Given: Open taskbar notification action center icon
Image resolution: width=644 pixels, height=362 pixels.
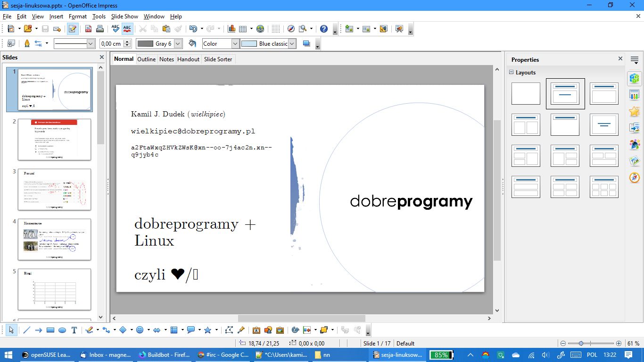Looking at the screenshot, I should (x=628, y=355).
